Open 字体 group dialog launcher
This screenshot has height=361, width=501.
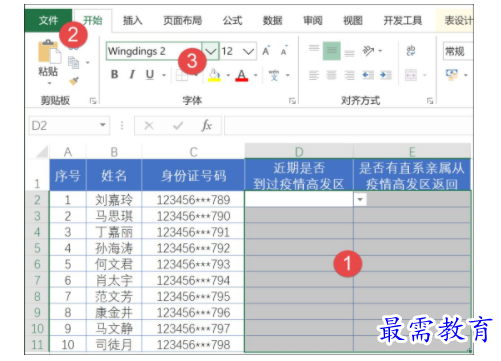[x=292, y=101]
